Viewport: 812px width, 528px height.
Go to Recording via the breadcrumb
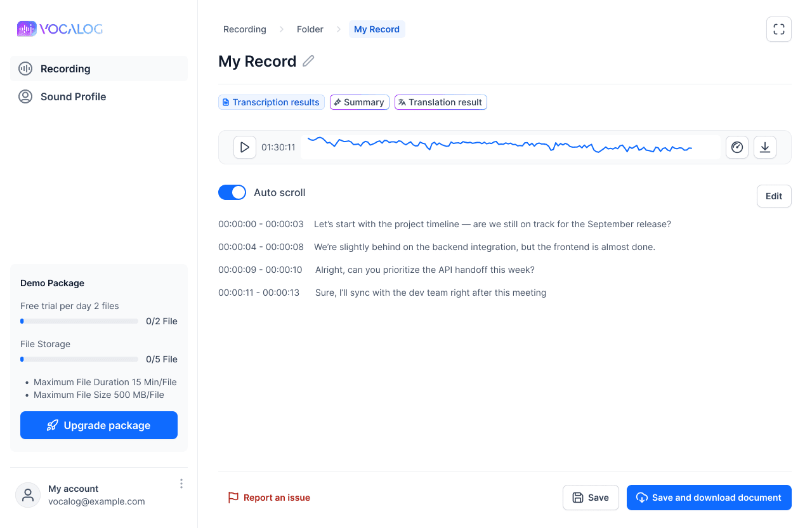pyautogui.click(x=244, y=29)
